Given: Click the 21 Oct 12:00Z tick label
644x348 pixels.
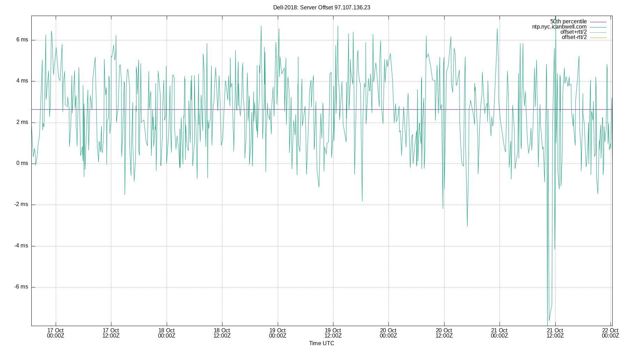Looking at the screenshot, I should pos(555,333).
